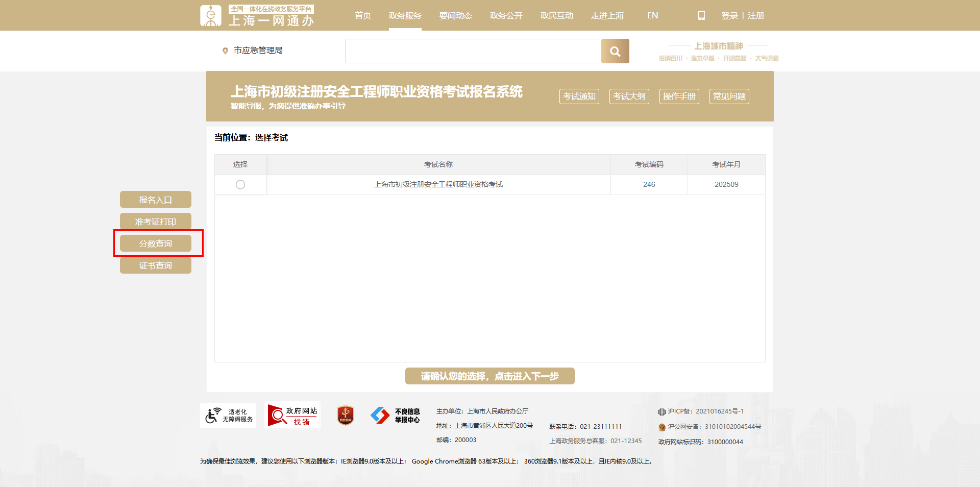Viewport: 980px width, 487px height.
Task: Click the search magnifier icon button
Action: click(x=615, y=51)
